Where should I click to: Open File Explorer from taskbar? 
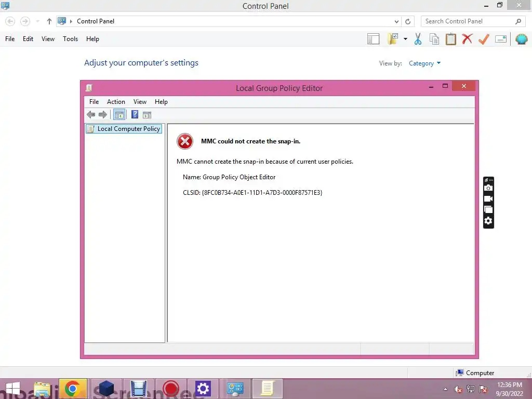[42, 389]
